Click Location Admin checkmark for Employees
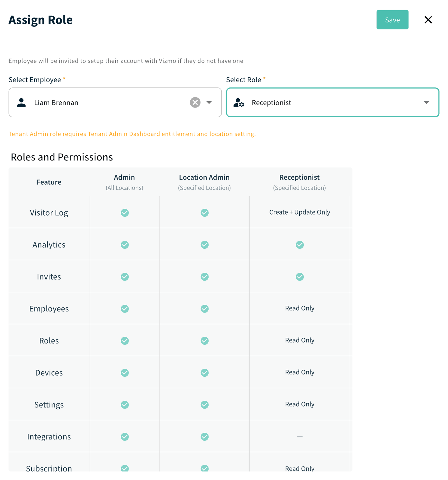The height and width of the screenshot is (480, 448). click(x=204, y=309)
